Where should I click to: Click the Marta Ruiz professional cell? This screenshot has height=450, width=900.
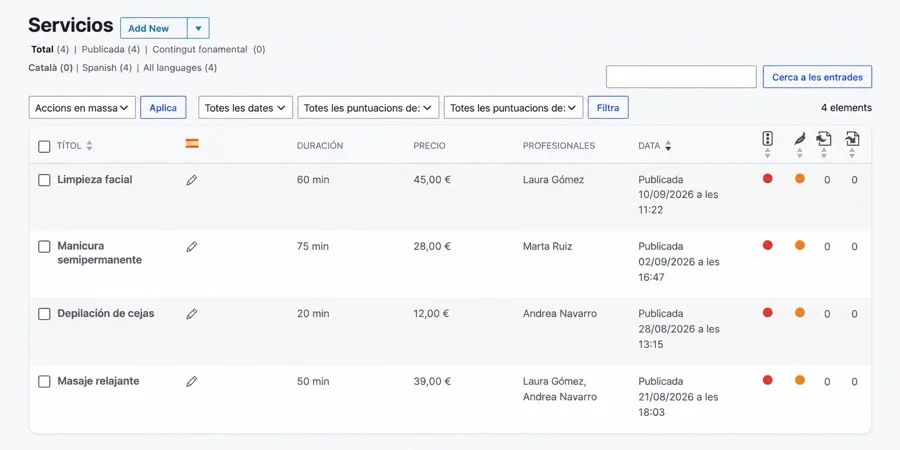click(x=548, y=246)
